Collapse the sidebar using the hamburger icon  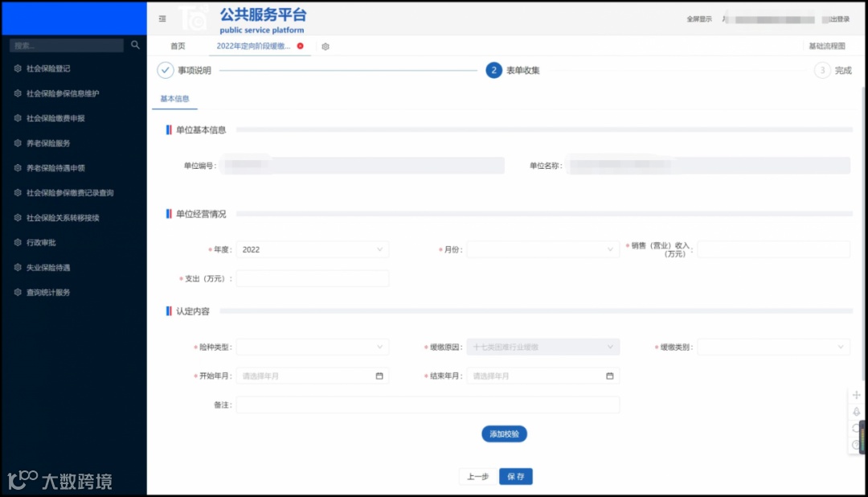point(162,18)
